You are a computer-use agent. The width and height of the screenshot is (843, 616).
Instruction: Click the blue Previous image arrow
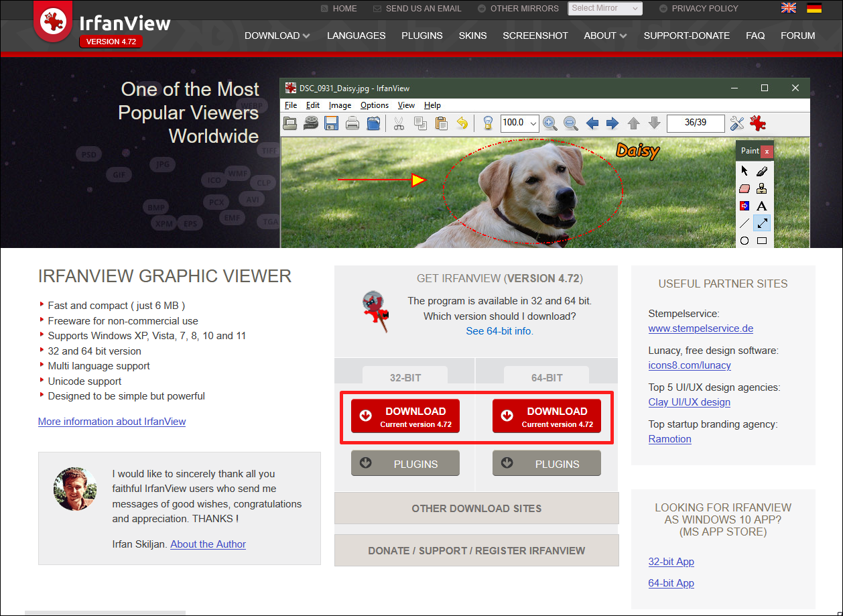click(592, 123)
